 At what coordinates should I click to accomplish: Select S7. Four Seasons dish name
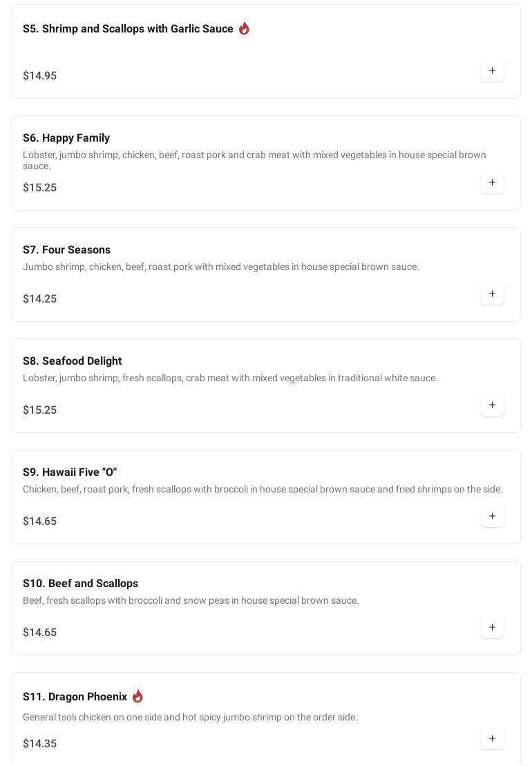(x=66, y=250)
